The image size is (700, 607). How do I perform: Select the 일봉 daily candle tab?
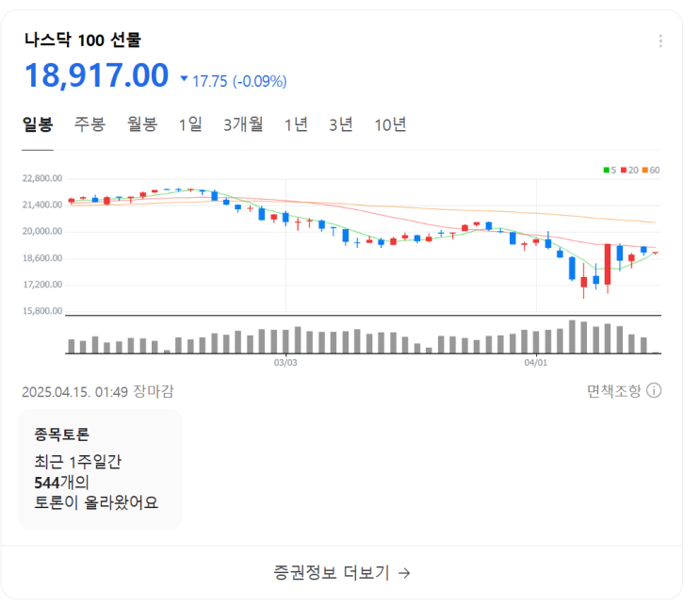click(x=38, y=124)
